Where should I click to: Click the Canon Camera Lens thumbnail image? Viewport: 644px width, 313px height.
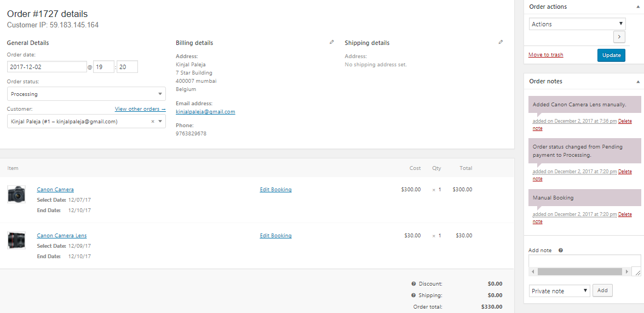click(x=16, y=240)
